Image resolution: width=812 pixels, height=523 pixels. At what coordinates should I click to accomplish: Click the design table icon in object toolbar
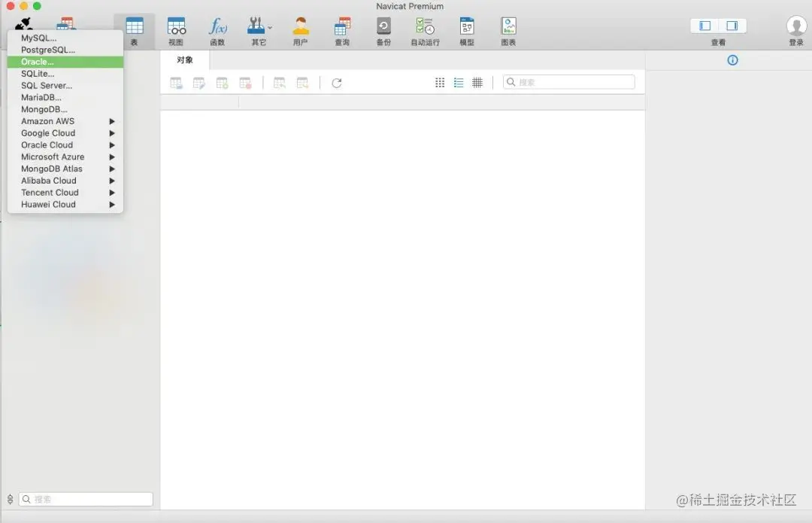click(198, 83)
